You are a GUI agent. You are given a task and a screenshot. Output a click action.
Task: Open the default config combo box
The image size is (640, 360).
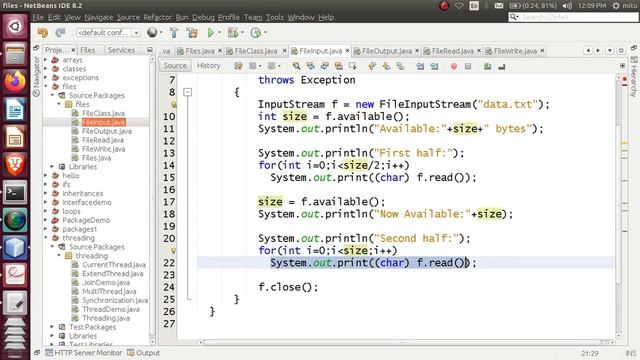[x=108, y=32]
